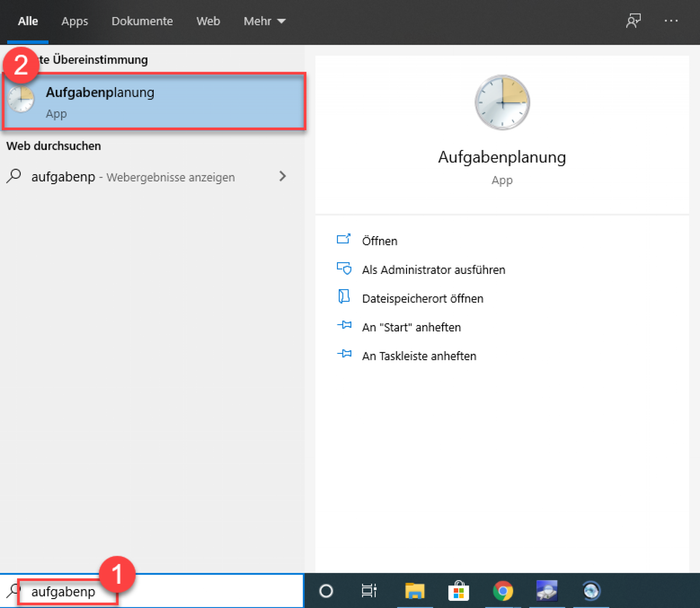Open the Microsoft Store from the taskbar
700x608 pixels.
coord(459,591)
